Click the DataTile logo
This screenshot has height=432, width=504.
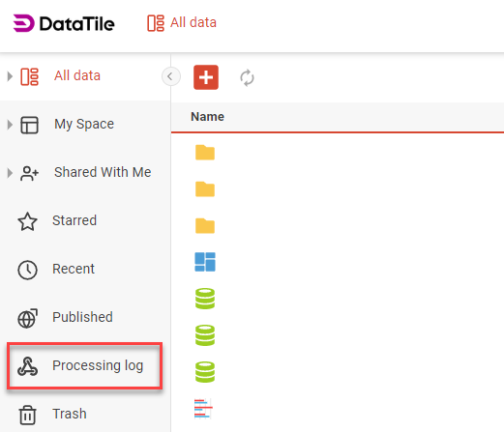pyautogui.click(x=64, y=23)
